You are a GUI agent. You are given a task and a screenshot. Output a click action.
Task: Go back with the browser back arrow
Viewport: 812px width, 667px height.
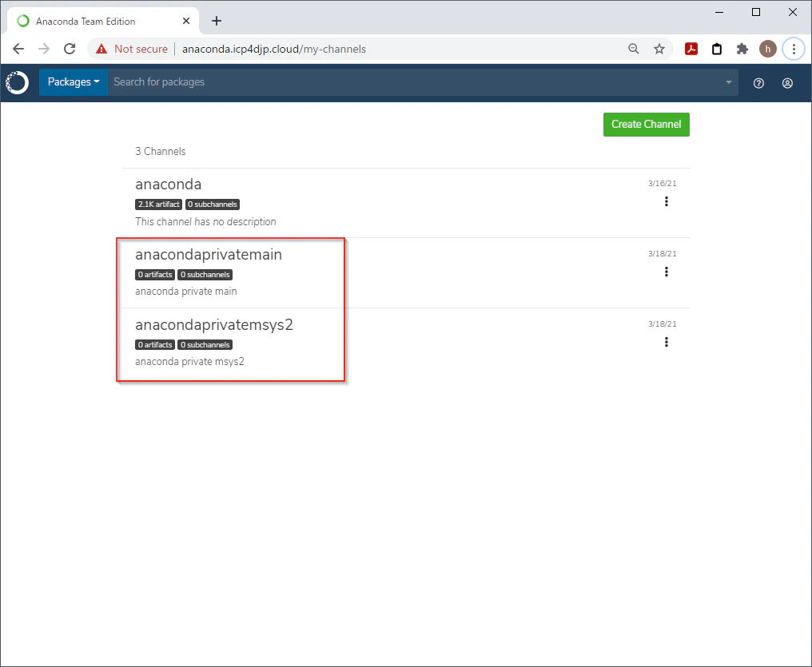tap(18, 50)
